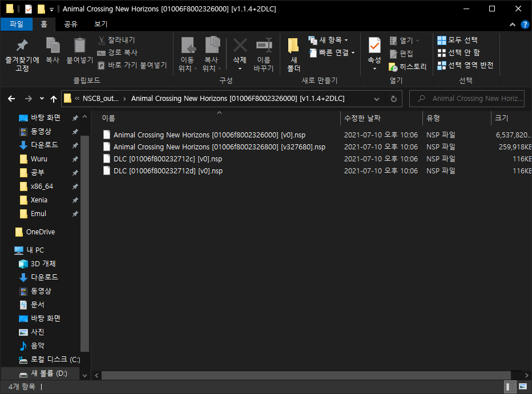Open Xenia folder in Quick access
Viewport: 532px width, 394px height.
tap(39, 200)
